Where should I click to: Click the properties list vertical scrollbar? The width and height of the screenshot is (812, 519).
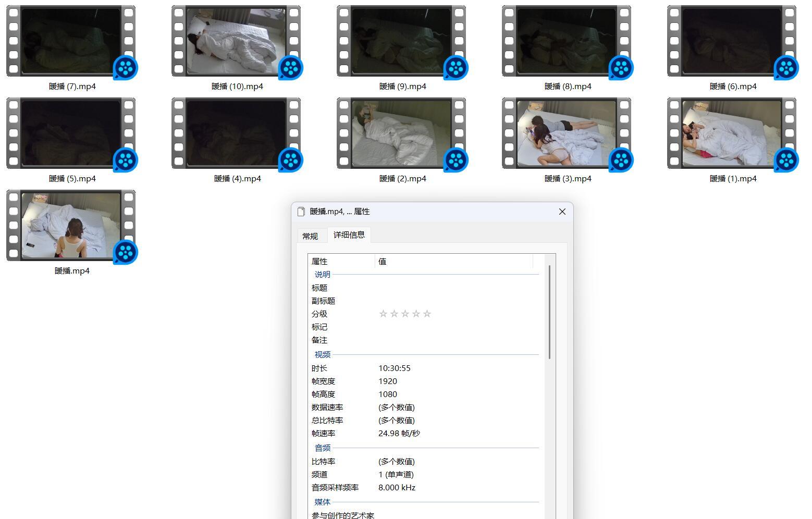coord(550,312)
